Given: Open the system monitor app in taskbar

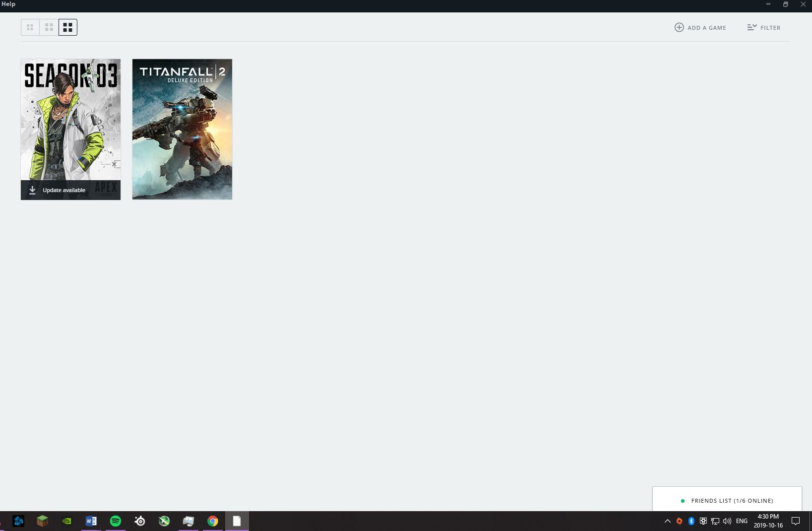Looking at the screenshot, I should pos(188,521).
